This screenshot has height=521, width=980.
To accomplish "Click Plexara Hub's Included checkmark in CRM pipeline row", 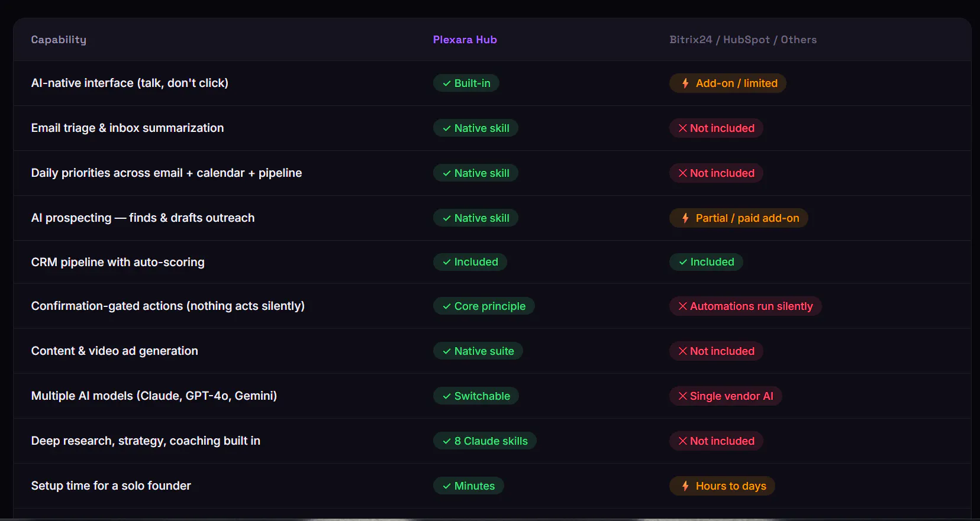I will 447,262.
